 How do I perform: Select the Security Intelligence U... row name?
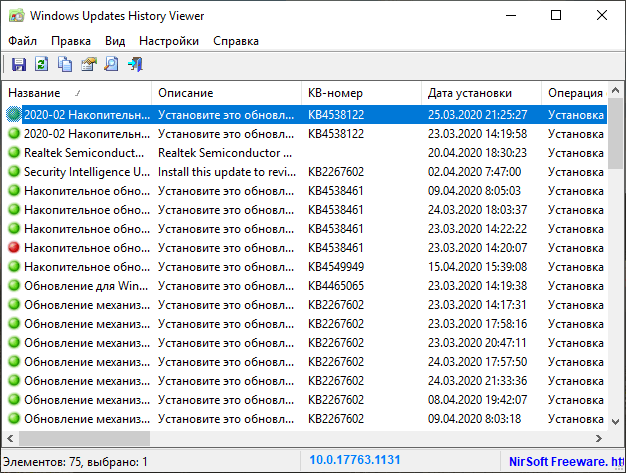click(x=87, y=172)
